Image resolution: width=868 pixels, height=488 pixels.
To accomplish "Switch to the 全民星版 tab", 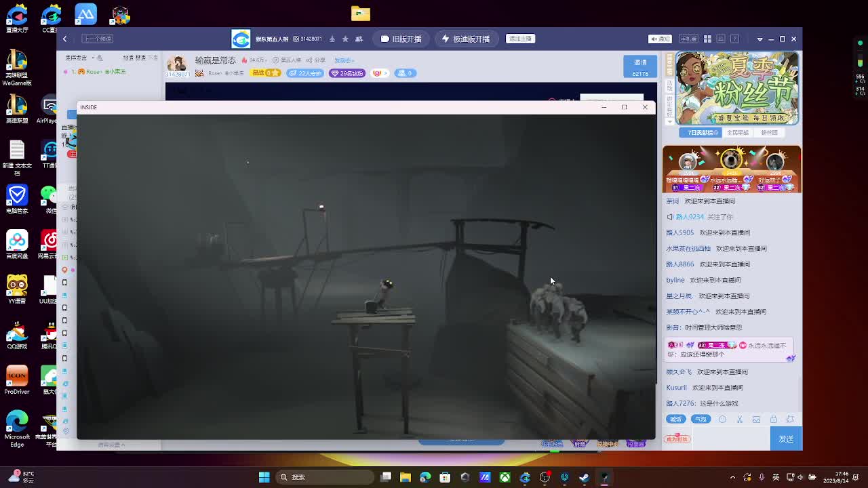I will pos(738,133).
